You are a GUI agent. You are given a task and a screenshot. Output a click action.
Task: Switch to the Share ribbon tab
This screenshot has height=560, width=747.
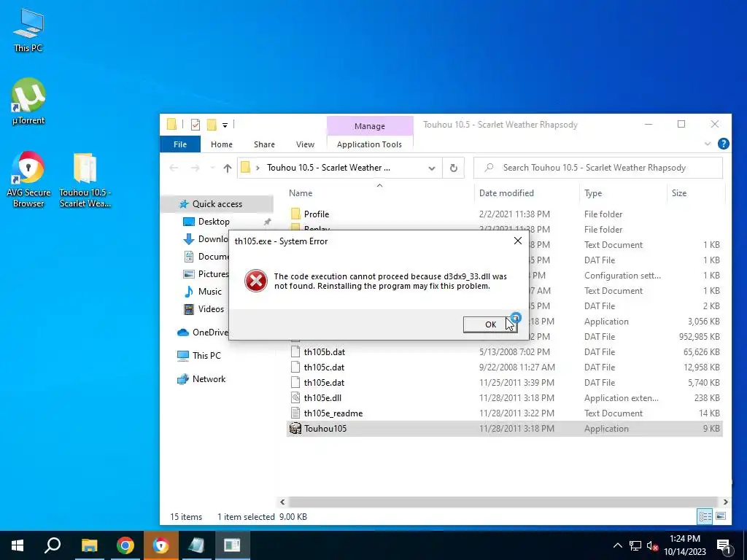[x=264, y=144]
